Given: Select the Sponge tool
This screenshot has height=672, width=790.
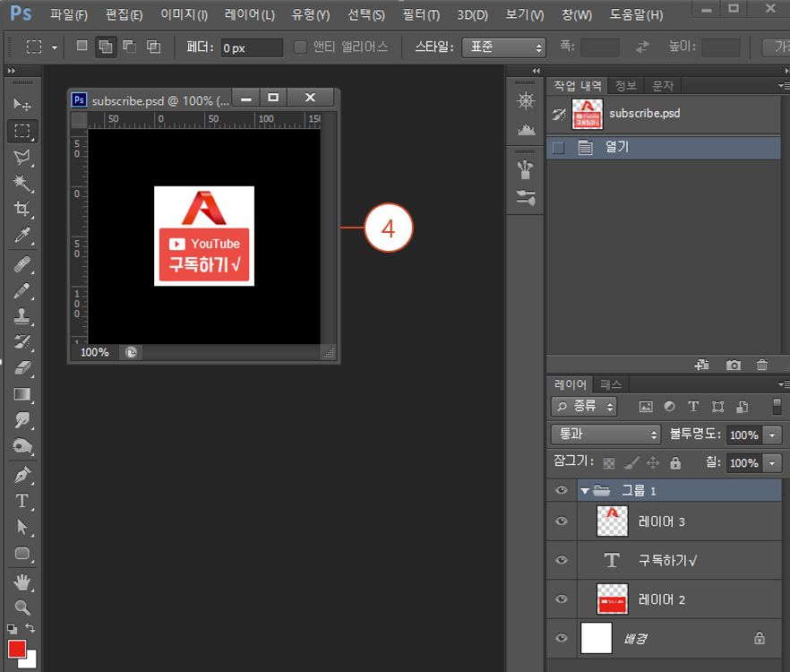Looking at the screenshot, I should (x=21, y=446).
